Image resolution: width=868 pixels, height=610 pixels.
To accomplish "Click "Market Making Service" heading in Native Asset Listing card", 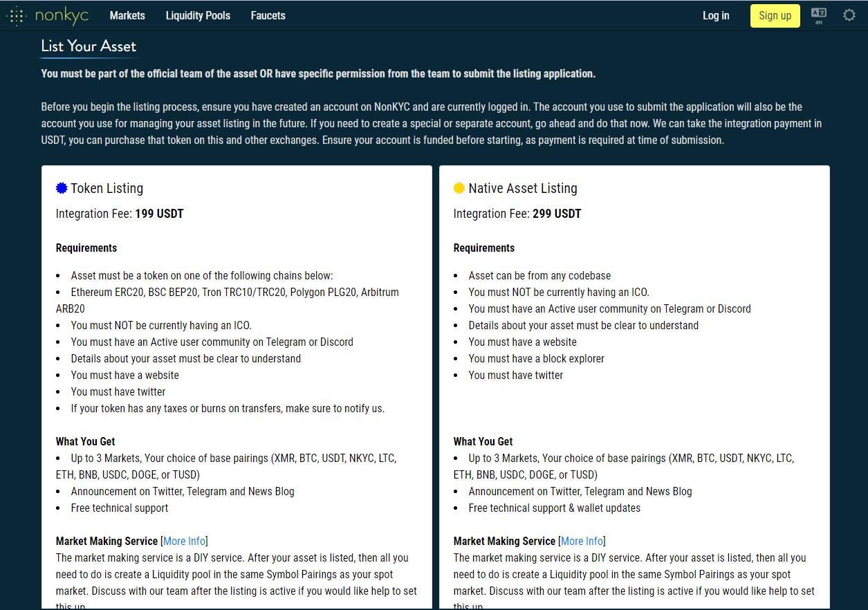I will pyautogui.click(x=504, y=541).
